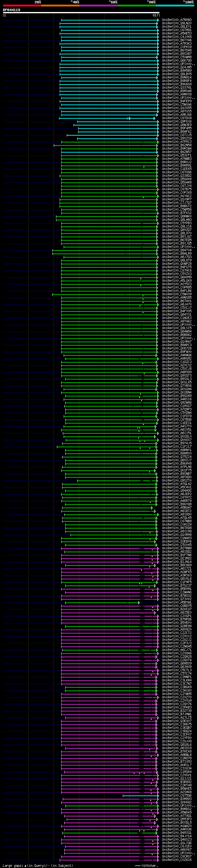
Task: Select the BP044119 query label
Action: click(11, 10)
